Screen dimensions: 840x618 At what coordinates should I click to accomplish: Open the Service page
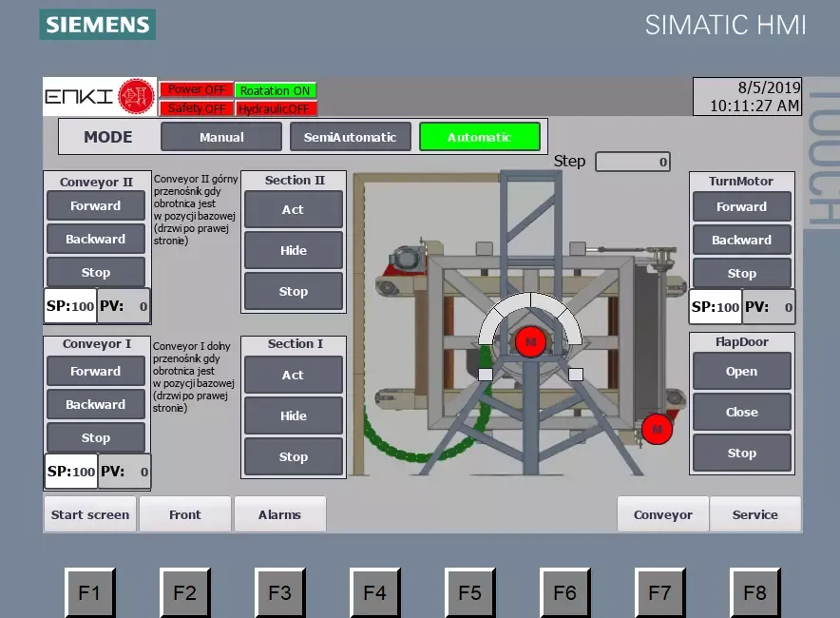coord(754,514)
